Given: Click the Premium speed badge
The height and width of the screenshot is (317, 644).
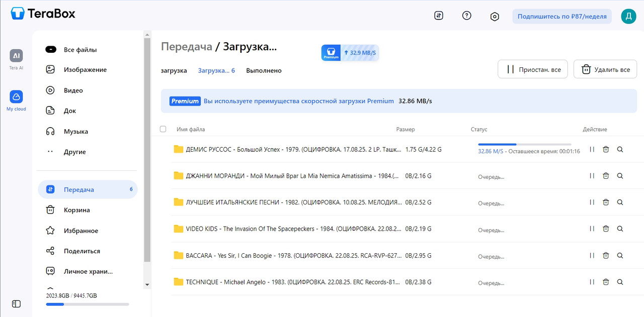Looking at the screenshot, I should coord(350,52).
